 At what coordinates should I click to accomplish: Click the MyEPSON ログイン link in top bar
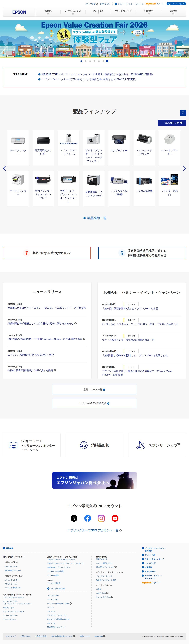[x=154, y=4]
